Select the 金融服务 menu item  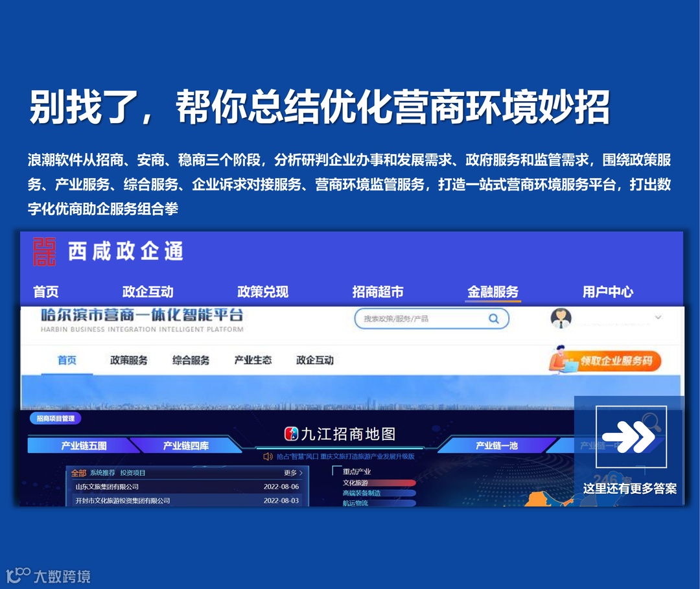point(493,292)
